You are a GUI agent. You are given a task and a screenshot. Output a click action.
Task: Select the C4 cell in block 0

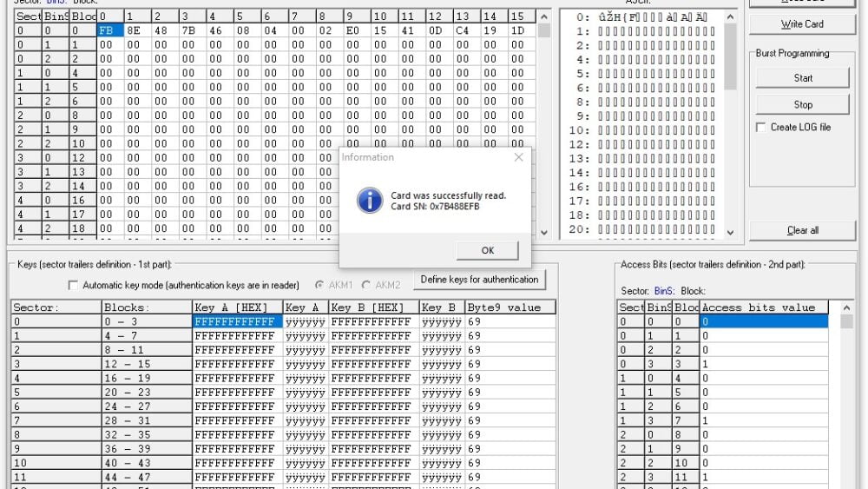467,30
